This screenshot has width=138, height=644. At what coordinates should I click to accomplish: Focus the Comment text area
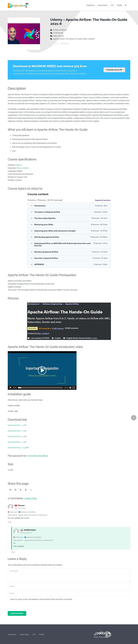[x=69, y=575]
